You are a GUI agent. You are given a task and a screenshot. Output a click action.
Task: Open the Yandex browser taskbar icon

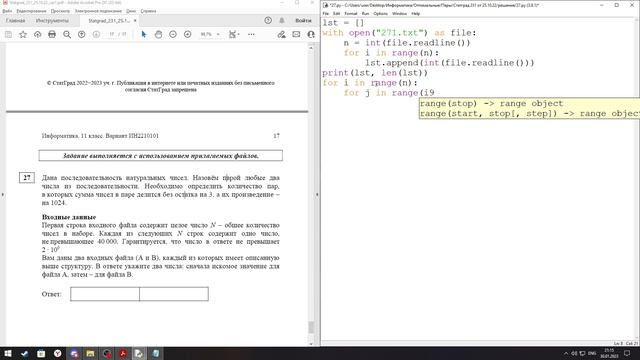58,353
